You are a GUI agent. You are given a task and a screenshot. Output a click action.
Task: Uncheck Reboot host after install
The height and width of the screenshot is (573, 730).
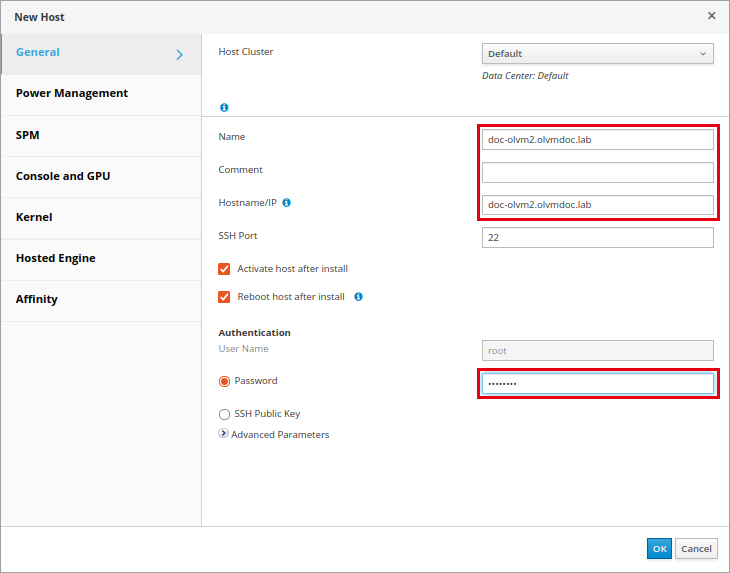click(x=224, y=297)
